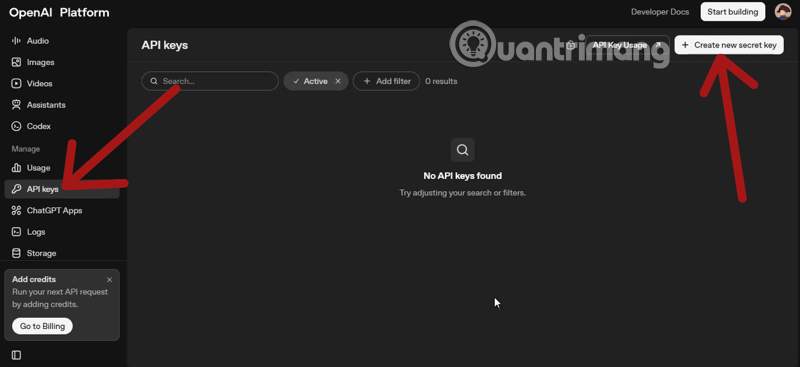This screenshot has width=800, height=367.
Task: Click the Manage section label
Action: 26,149
